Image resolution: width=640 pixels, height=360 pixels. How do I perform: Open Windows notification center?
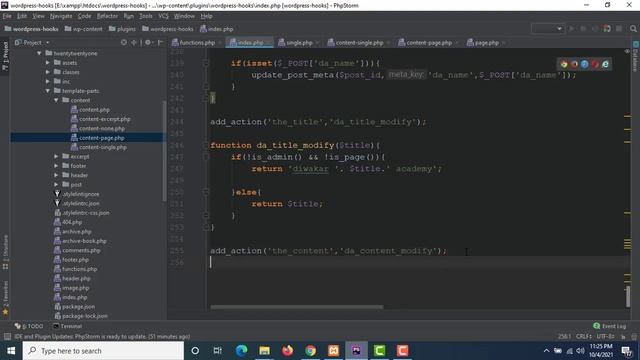click(627, 351)
